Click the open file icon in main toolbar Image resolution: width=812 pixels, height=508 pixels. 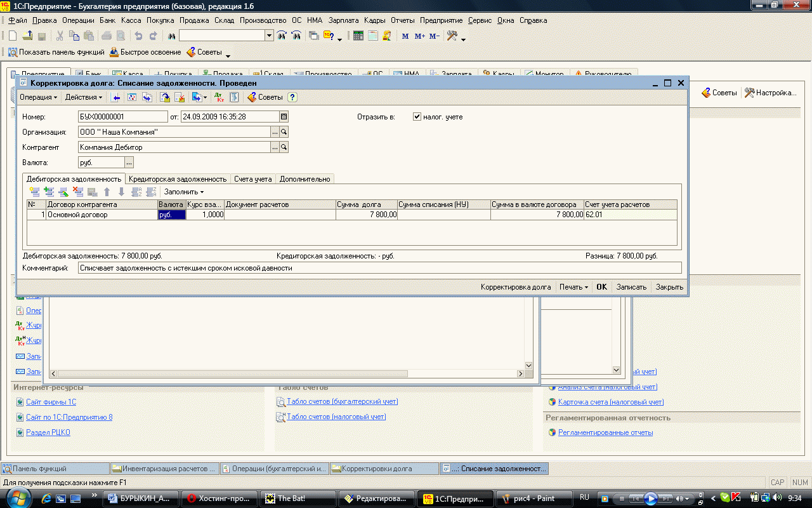point(27,36)
